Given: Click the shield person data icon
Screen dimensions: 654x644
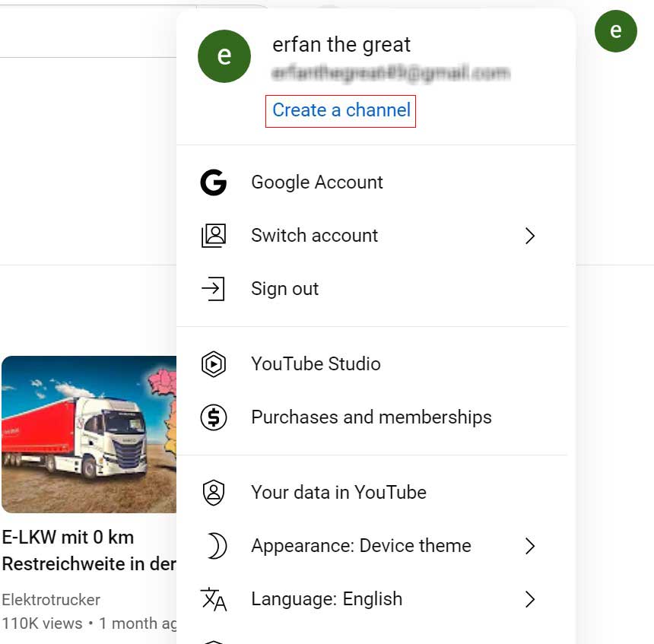Looking at the screenshot, I should 214,493.
